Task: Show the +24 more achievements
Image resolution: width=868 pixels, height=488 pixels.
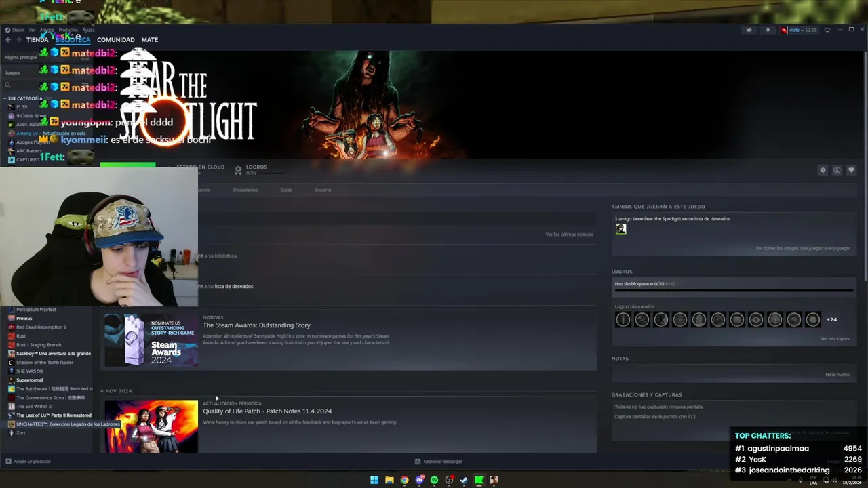Action: click(831, 320)
